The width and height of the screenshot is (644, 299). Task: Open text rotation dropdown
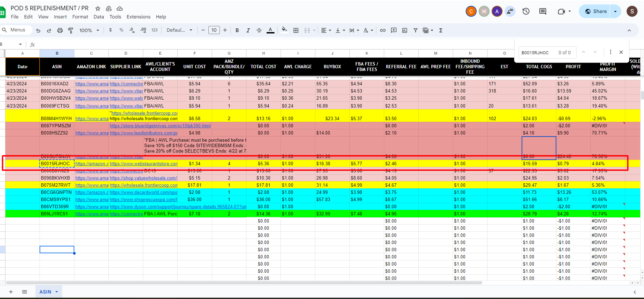[x=368, y=30]
